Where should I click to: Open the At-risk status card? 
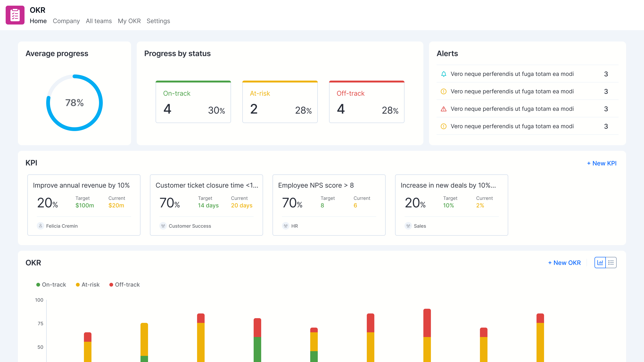click(x=280, y=102)
